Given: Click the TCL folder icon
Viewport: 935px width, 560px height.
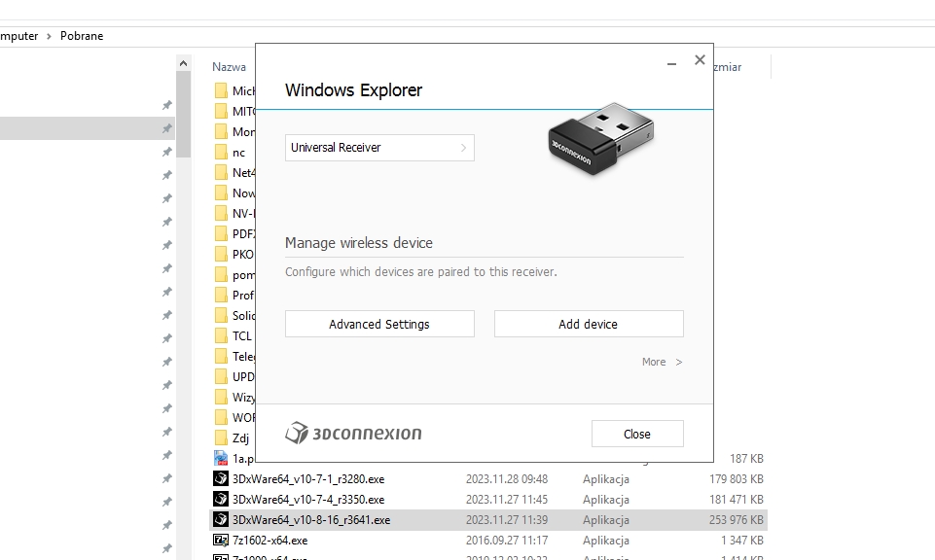Looking at the screenshot, I should [221, 335].
